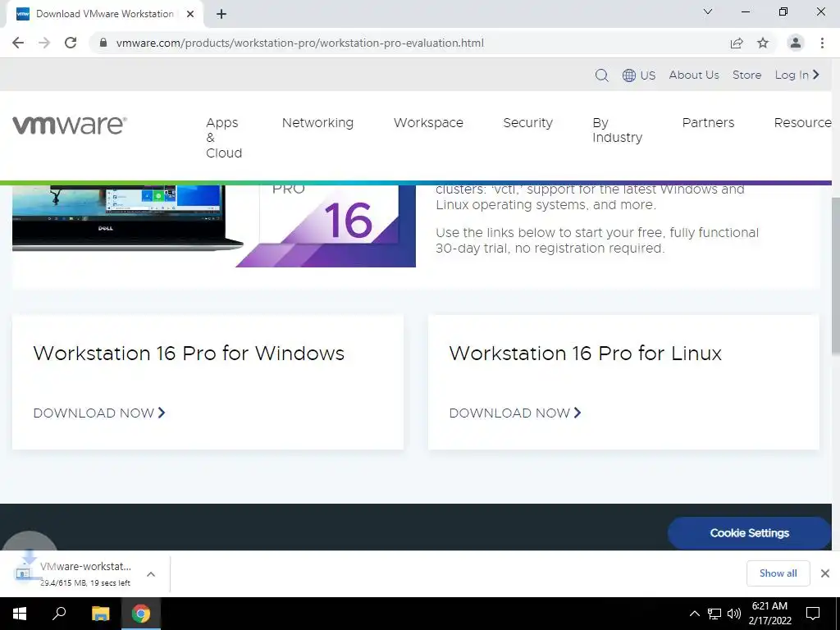Open the VMware-workstation download item
This screenshot has width=840, height=630.
(x=78, y=573)
